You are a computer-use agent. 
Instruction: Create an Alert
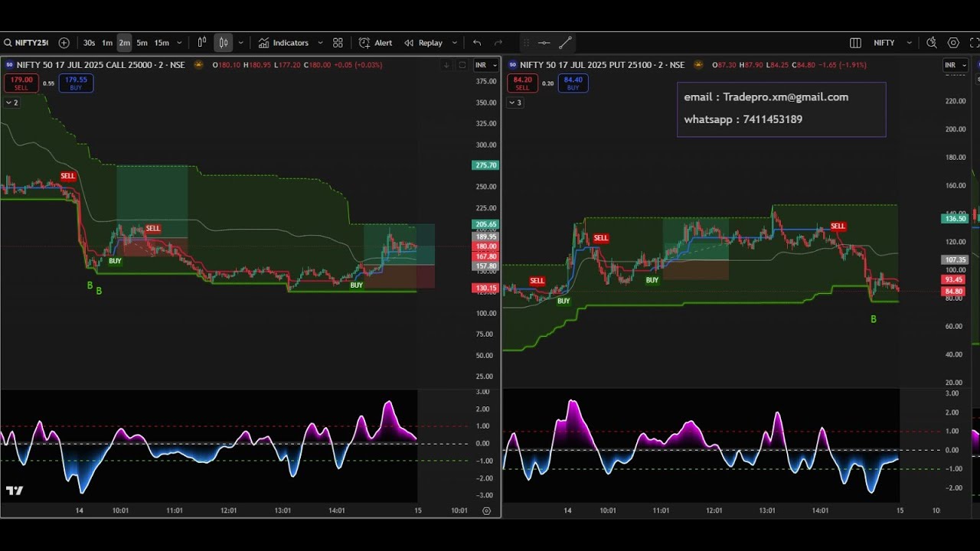375,43
